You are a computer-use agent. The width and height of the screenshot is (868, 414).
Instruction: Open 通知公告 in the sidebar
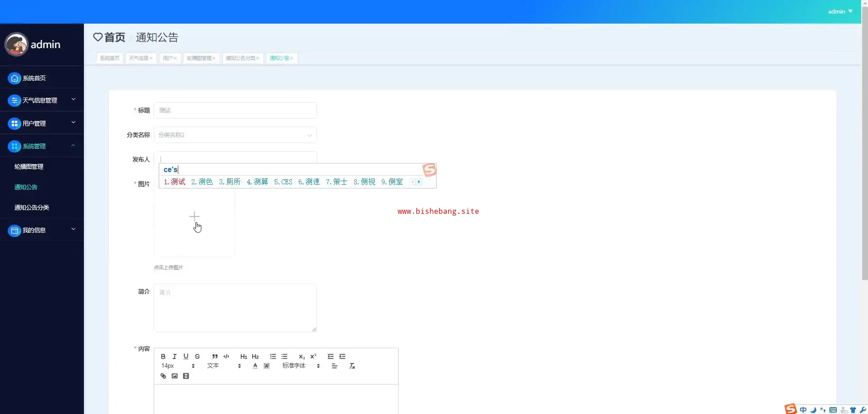click(x=26, y=187)
